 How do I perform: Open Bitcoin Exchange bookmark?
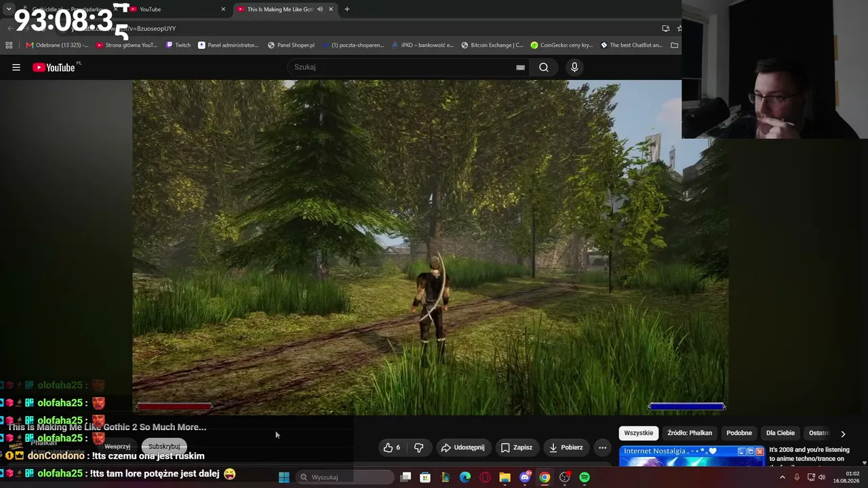coord(492,45)
